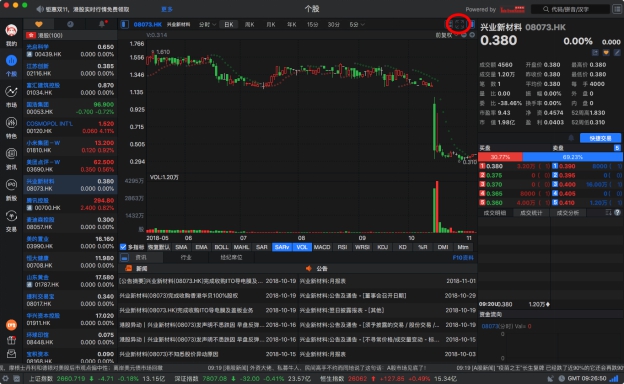Open the 交易 trading sidebar icon

[x=11, y=216]
